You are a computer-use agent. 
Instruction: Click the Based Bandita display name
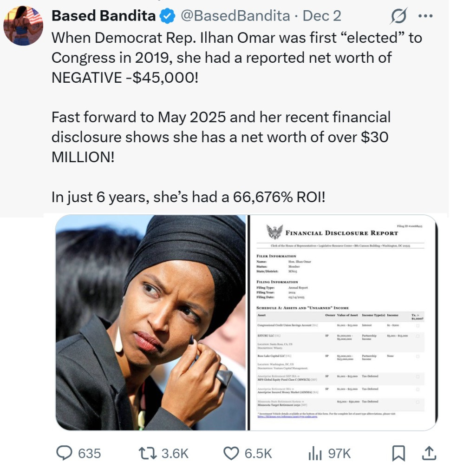[104, 16]
